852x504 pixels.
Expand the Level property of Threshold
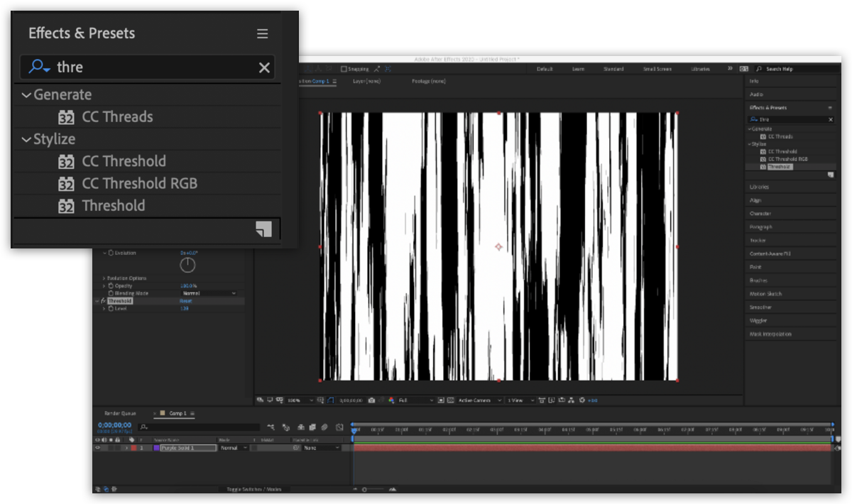(104, 309)
